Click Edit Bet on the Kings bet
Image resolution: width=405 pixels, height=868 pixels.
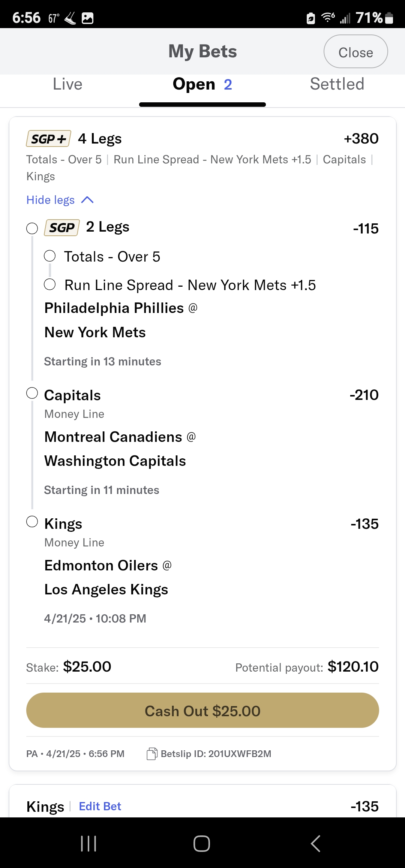coord(100,806)
